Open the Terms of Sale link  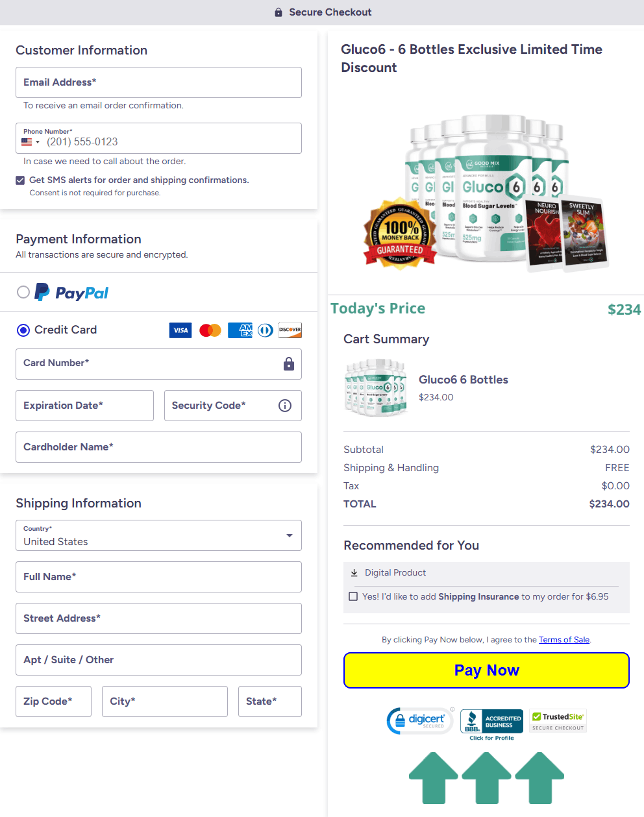click(563, 640)
